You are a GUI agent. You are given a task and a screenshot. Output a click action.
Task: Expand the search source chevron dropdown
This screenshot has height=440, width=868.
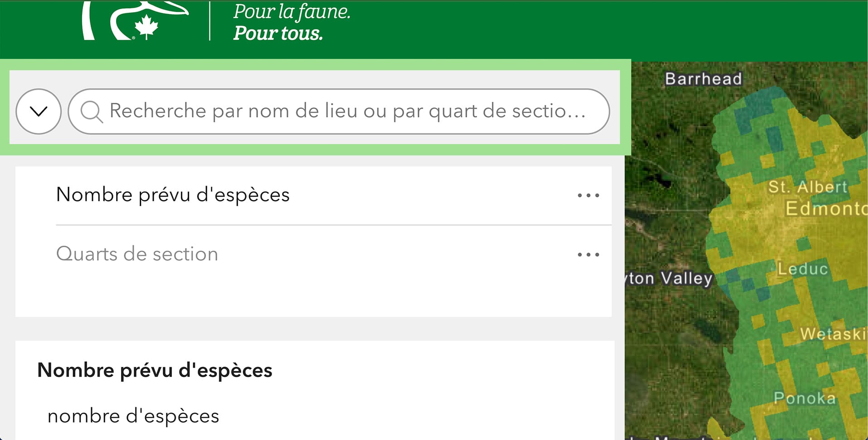[x=39, y=111]
